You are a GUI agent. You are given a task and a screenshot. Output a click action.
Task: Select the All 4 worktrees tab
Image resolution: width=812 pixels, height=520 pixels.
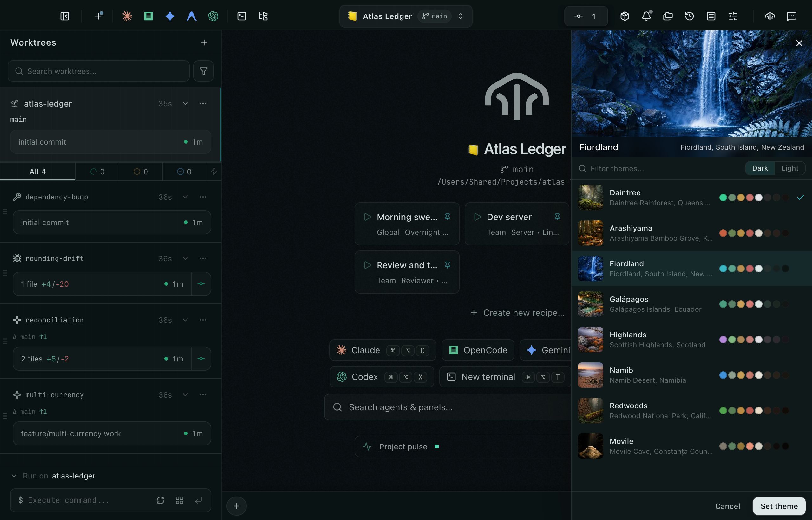tap(38, 172)
